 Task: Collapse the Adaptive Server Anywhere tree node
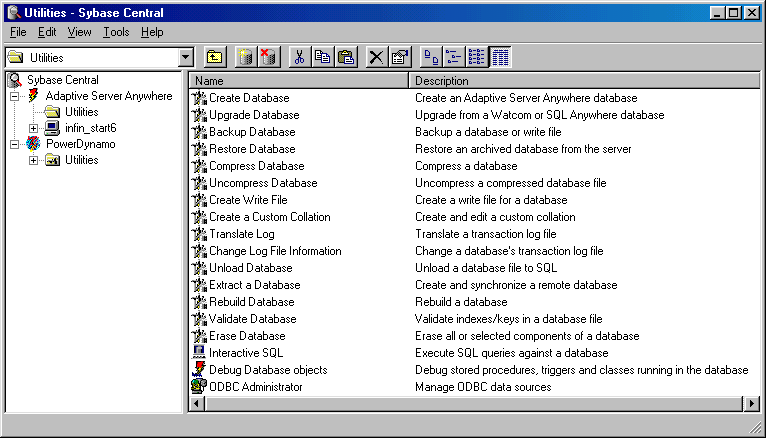[15, 96]
